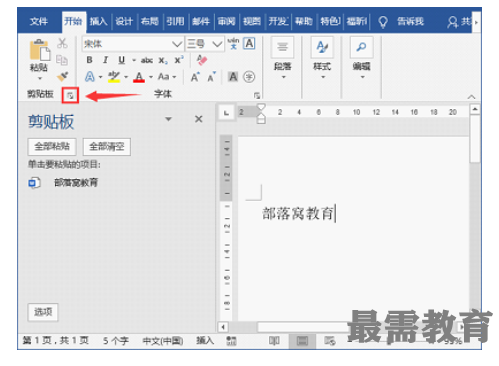
Task: Click the page count in status bar
Action: (x=56, y=341)
